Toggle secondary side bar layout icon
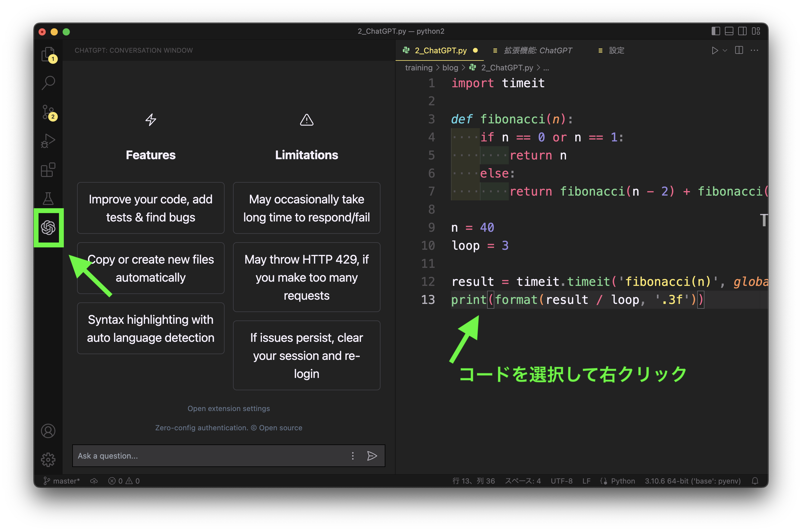The image size is (802, 532). (x=742, y=31)
